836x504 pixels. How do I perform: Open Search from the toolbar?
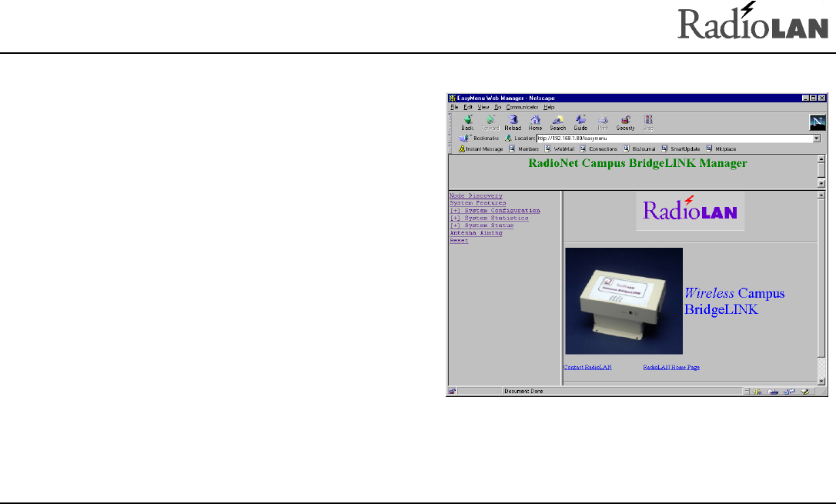click(557, 122)
